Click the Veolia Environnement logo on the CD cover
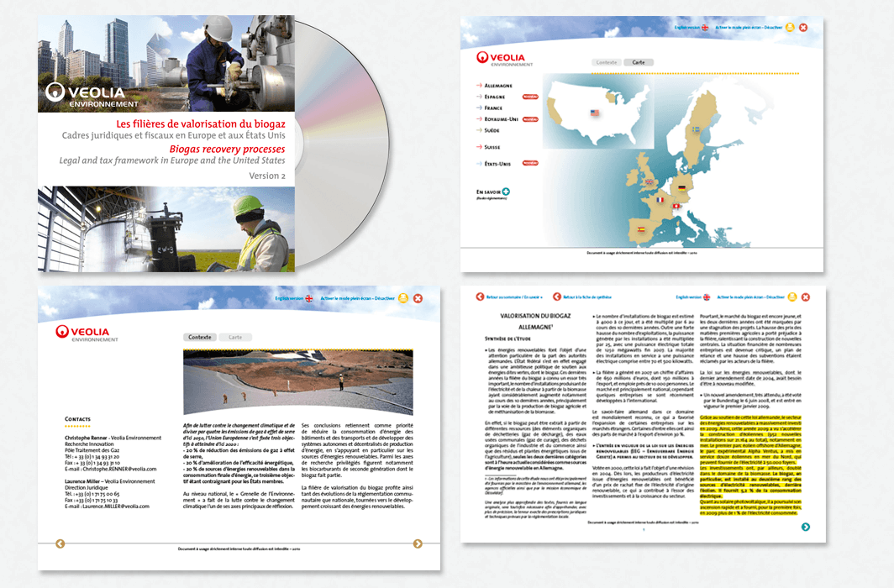The height and width of the screenshot is (588, 894). 92,96
